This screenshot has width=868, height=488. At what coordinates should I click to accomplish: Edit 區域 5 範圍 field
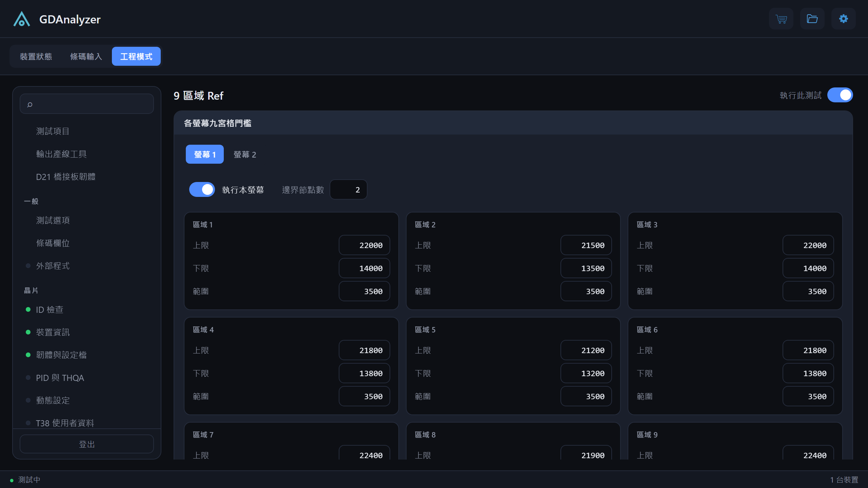[x=586, y=396]
